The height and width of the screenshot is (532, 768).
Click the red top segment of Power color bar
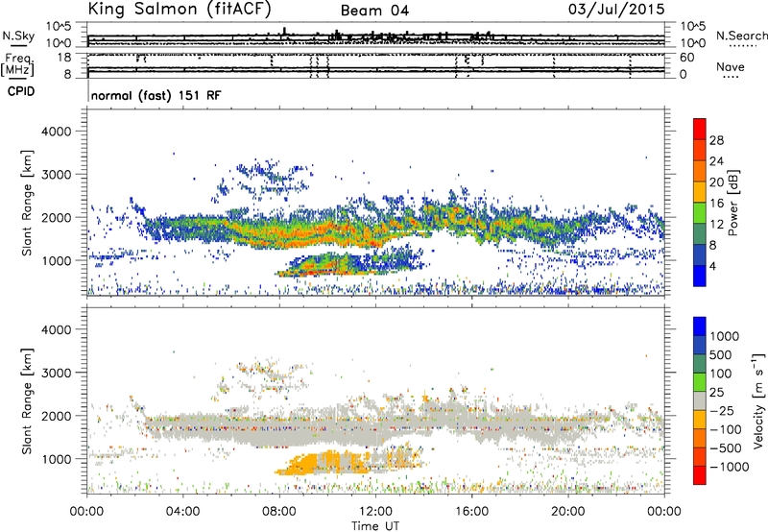point(700,129)
